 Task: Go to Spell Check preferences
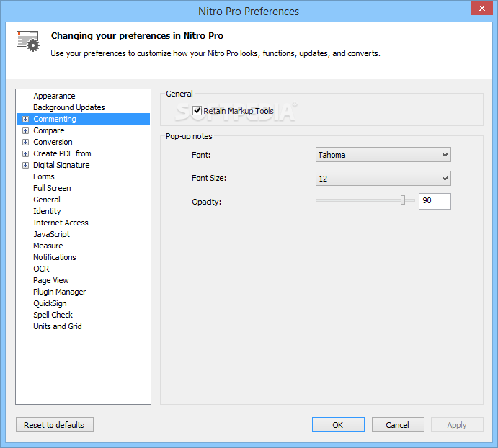coord(53,315)
